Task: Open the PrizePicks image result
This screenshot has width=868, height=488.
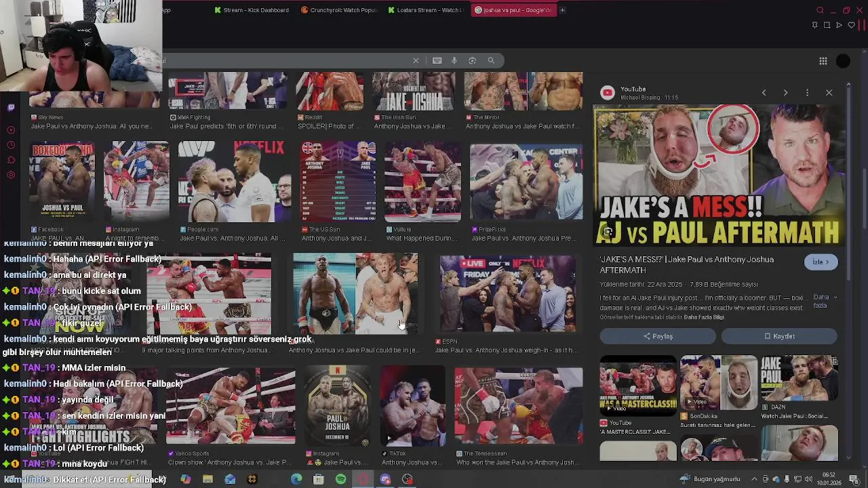Action: (x=526, y=182)
